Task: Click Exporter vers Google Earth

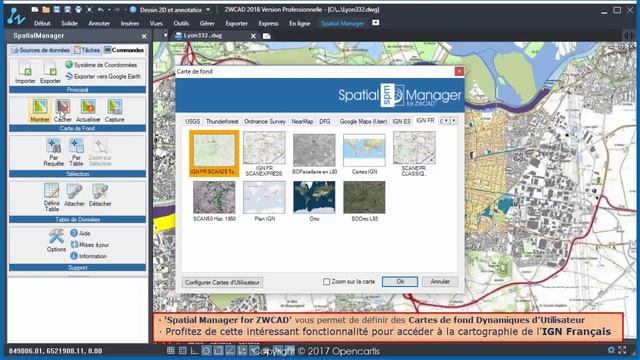Action: (x=103, y=76)
